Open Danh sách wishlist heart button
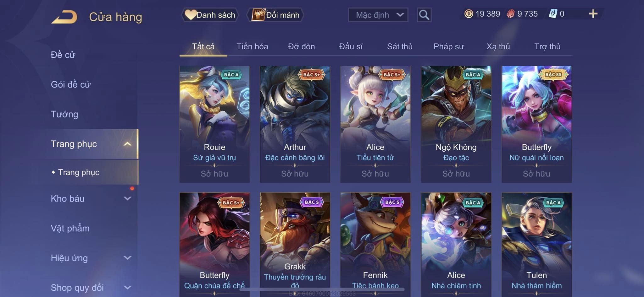 click(210, 15)
